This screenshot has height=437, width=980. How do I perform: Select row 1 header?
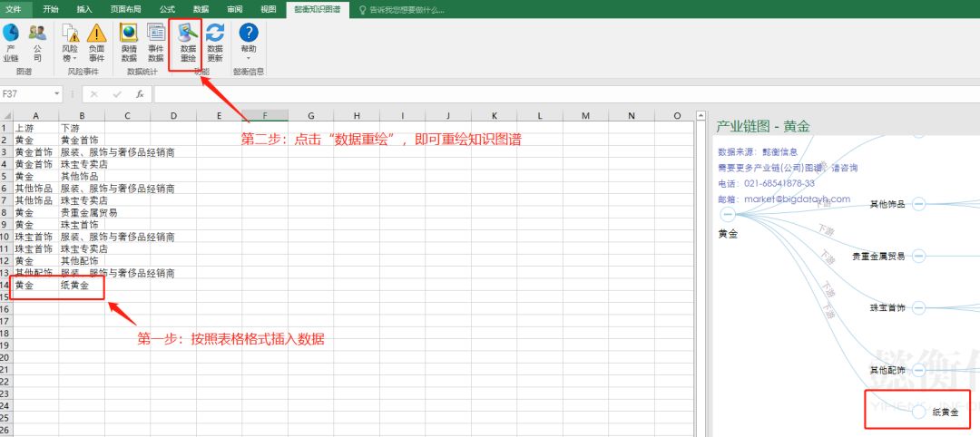(6, 127)
